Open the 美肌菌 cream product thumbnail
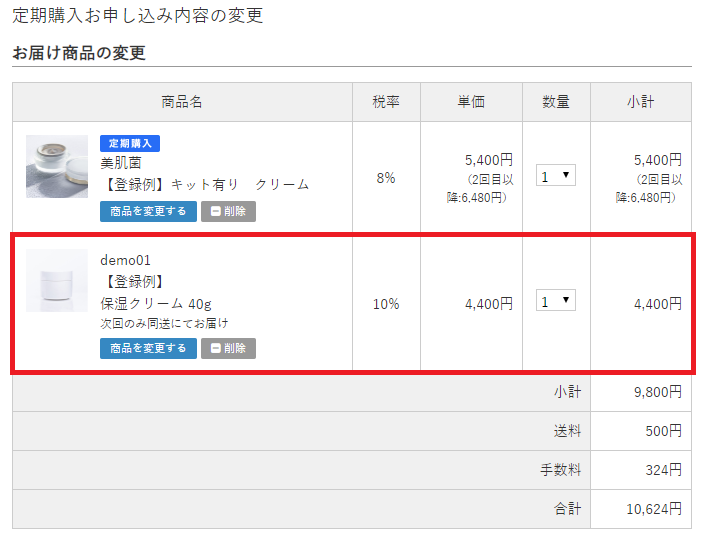This screenshot has height=540, width=702. click(57, 167)
